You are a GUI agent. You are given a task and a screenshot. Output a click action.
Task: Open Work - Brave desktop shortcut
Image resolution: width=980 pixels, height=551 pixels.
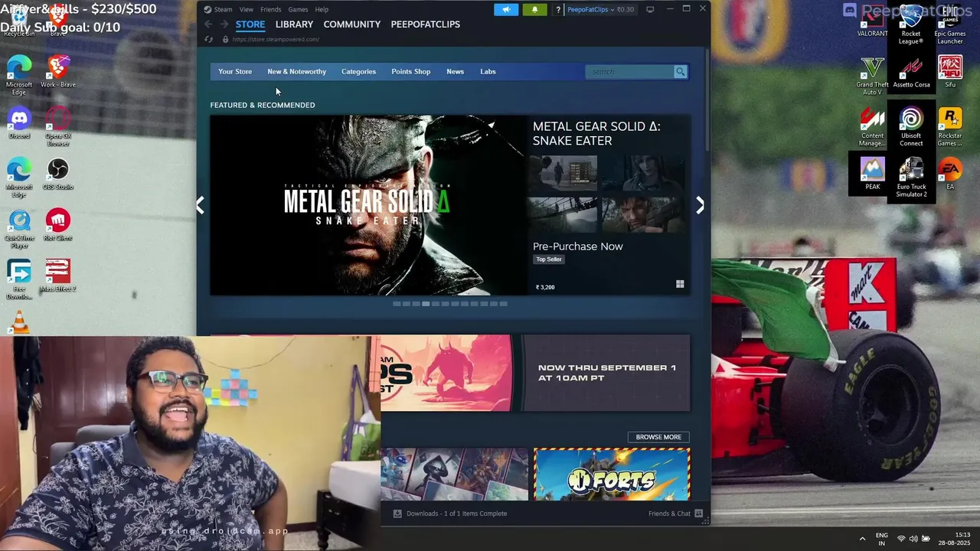pos(57,72)
